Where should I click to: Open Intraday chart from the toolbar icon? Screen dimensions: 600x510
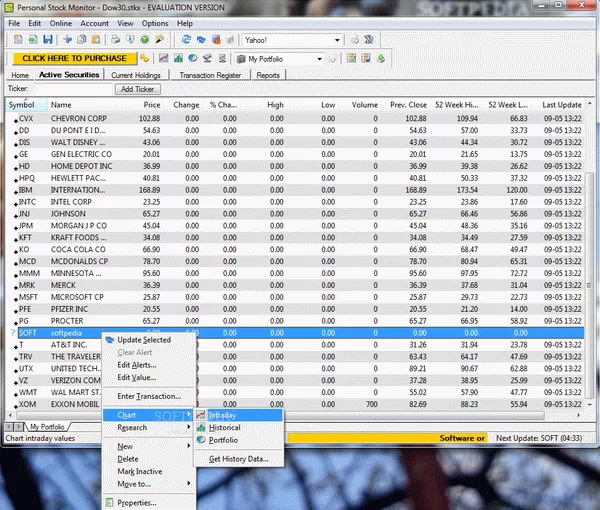[x=163, y=59]
